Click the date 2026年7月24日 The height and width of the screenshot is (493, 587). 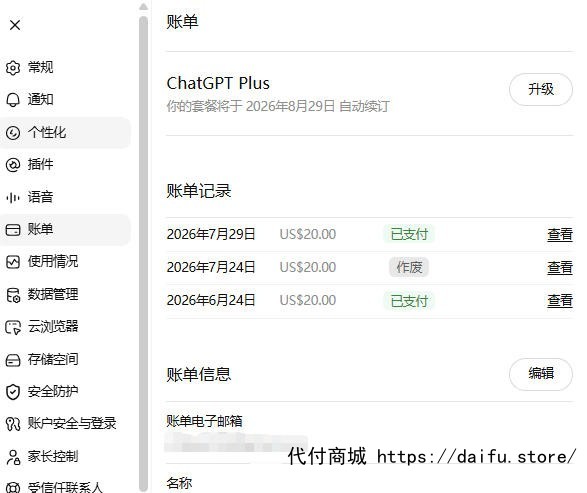211,267
